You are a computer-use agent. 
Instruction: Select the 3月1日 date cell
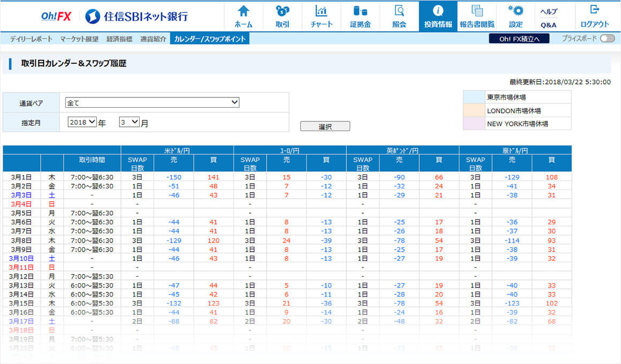[x=21, y=177]
